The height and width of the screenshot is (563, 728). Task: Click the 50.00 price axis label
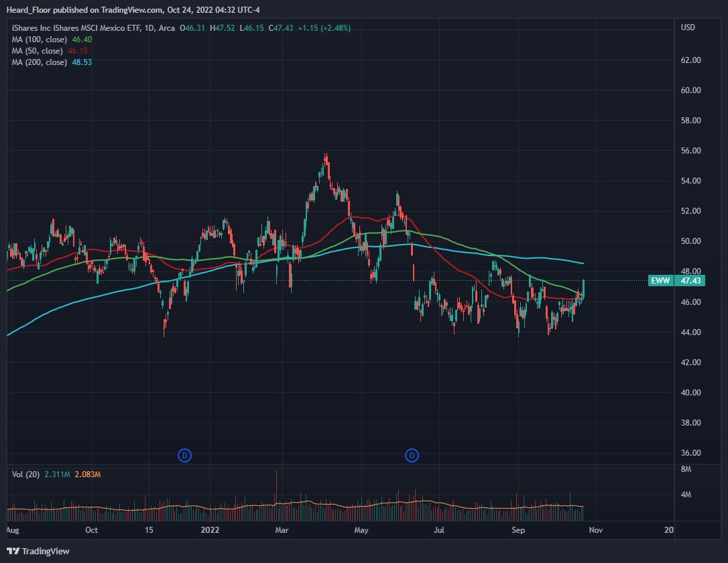(690, 241)
